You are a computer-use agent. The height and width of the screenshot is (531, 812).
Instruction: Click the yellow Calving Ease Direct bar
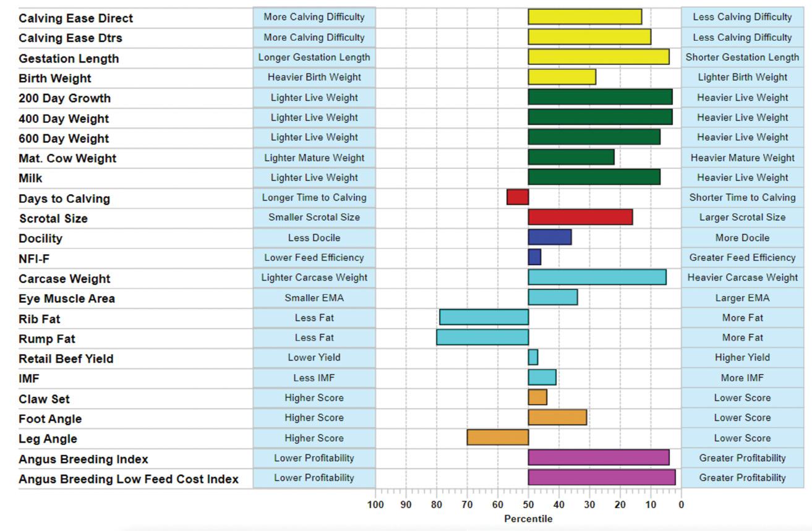coord(585,17)
